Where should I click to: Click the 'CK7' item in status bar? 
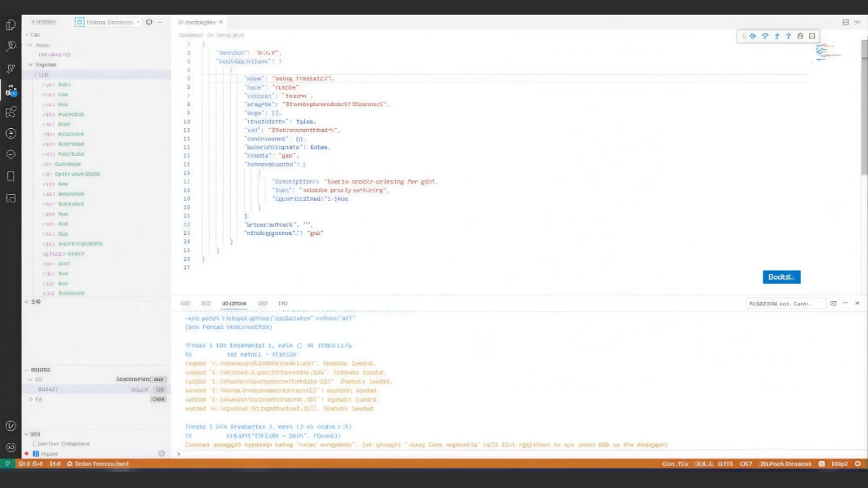pos(746,464)
